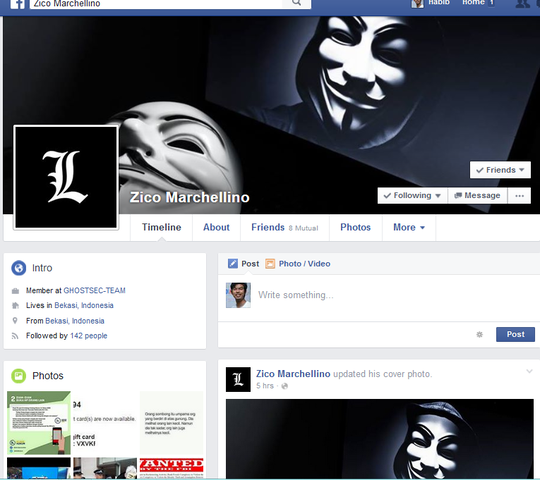
Task: Click the briefcase work icon in Intro
Action: click(x=15, y=291)
